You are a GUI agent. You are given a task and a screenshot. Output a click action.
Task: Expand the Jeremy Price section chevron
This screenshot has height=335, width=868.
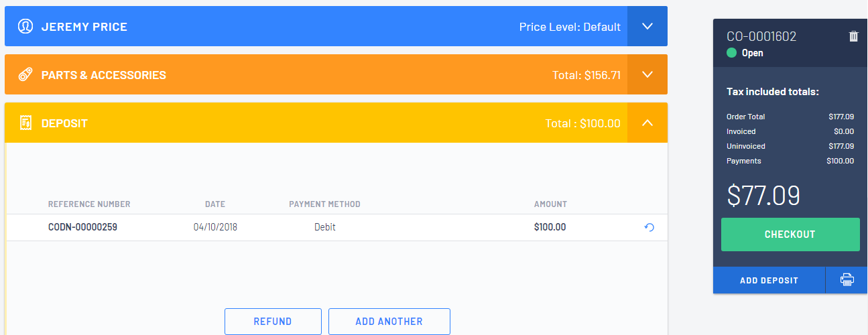(647, 26)
